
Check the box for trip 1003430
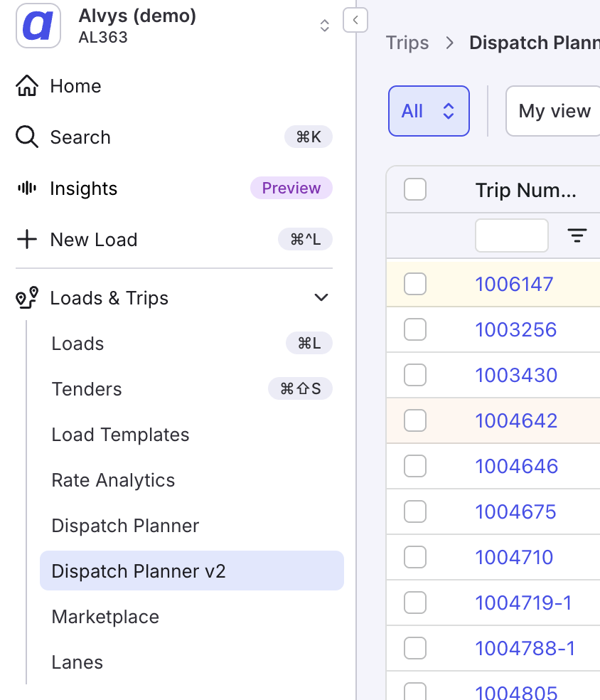tap(415, 375)
